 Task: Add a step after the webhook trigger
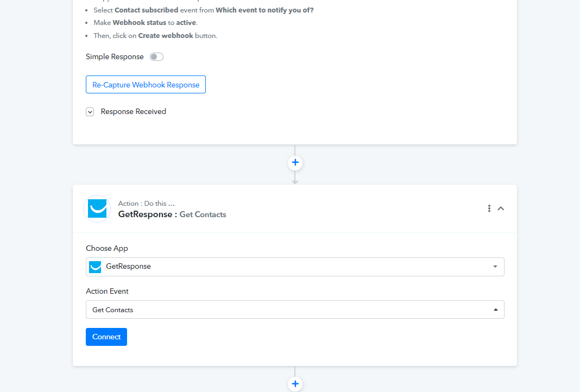pyautogui.click(x=295, y=163)
